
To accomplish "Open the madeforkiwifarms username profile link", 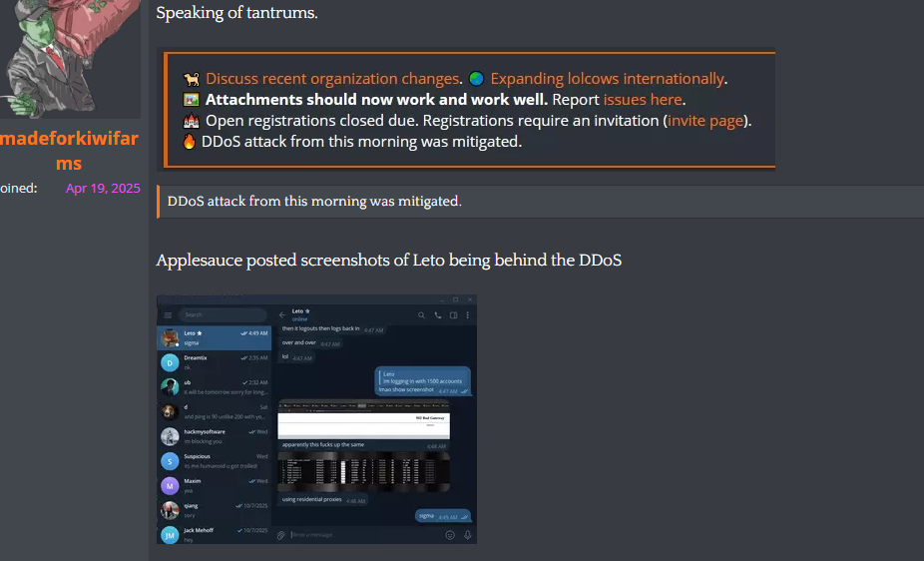I will tap(69, 151).
